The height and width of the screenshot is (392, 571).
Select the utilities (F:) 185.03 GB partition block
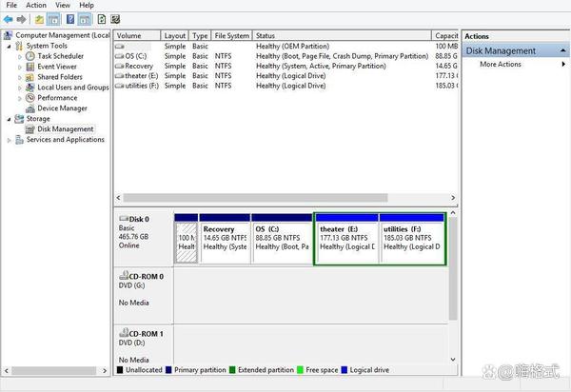click(x=412, y=239)
